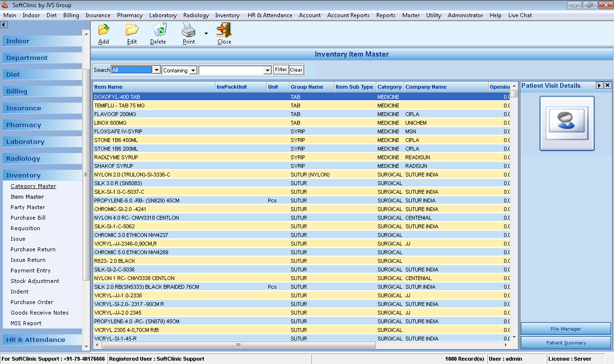Screen dimensions: 614x364
Task: Print the inventory item list
Action: (x=188, y=33)
